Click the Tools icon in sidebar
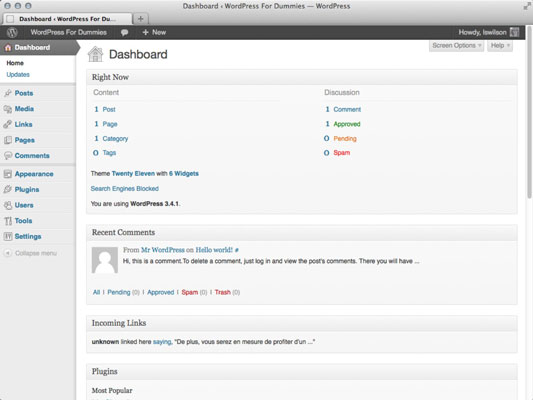Image resolution: width=533 pixels, height=400 pixels. point(8,221)
